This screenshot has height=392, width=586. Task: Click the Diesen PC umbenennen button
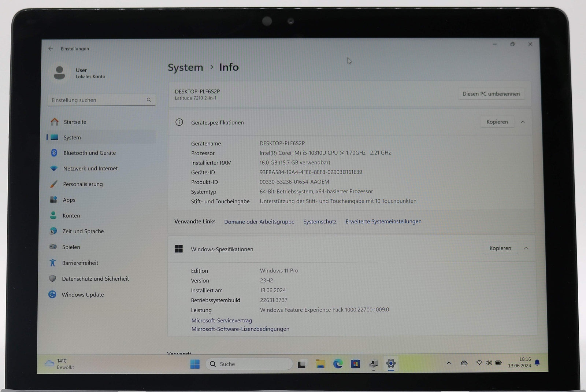coord(491,94)
